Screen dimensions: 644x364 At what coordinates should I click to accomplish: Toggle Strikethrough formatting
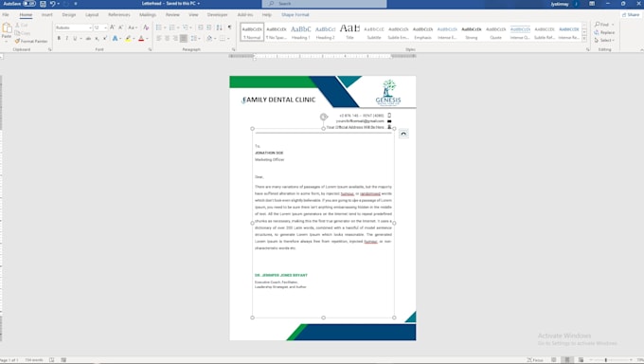tap(88, 38)
